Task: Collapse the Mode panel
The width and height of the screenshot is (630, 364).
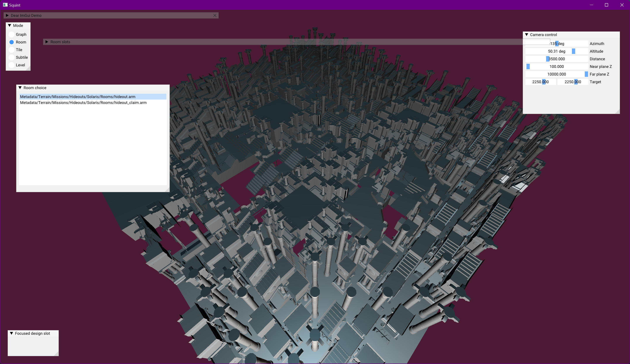Action: [9, 26]
